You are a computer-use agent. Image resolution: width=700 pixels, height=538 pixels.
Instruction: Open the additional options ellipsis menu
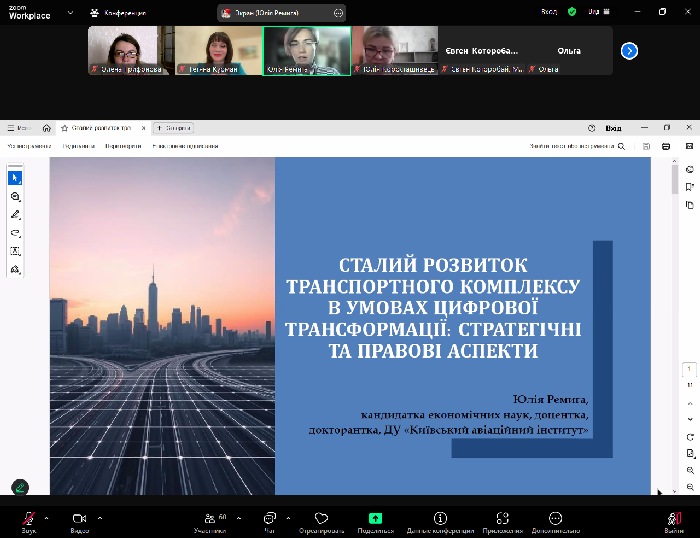556,519
